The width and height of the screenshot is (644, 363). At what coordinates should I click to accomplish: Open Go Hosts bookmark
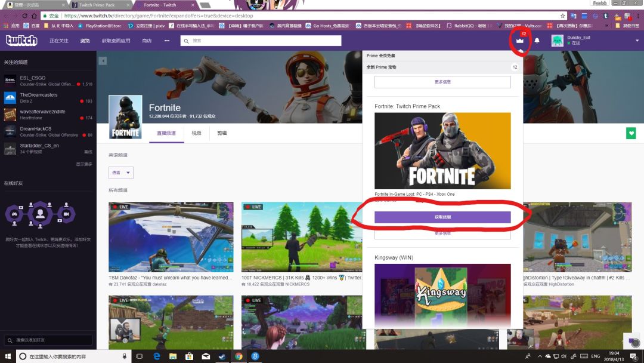[327, 26]
